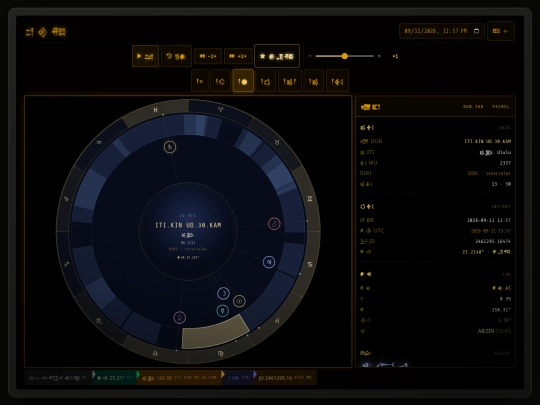Click the Cancer zodiac glyph on outer ring
540x405 pixels.
click(x=310, y=264)
